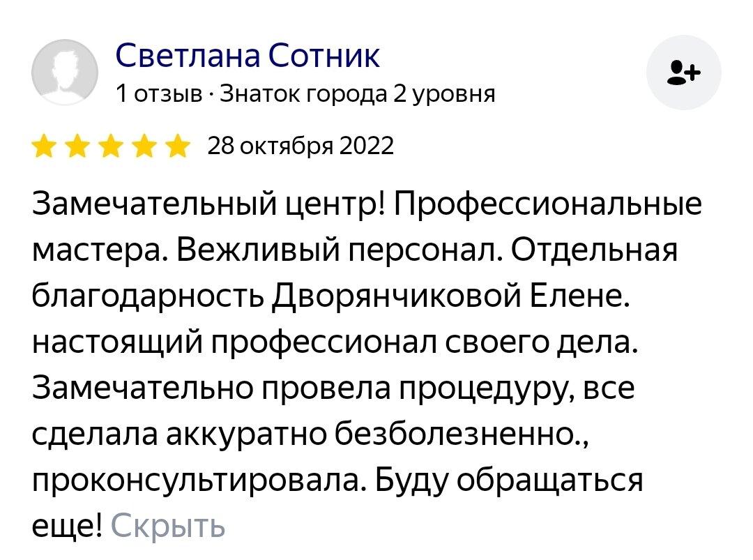Select the fifth yellow rating star

[x=178, y=146]
